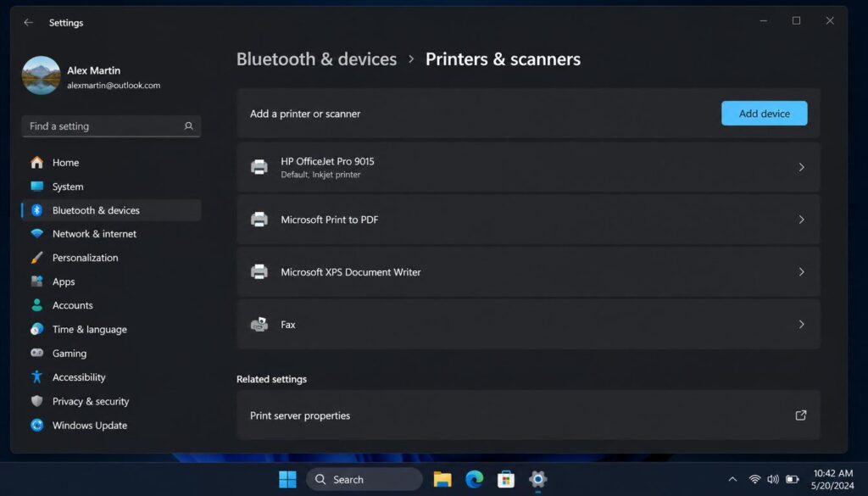Screen dimensions: 868x496
Task: Click the 'Printers & scanners' page title
Action: (x=503, y=59)
